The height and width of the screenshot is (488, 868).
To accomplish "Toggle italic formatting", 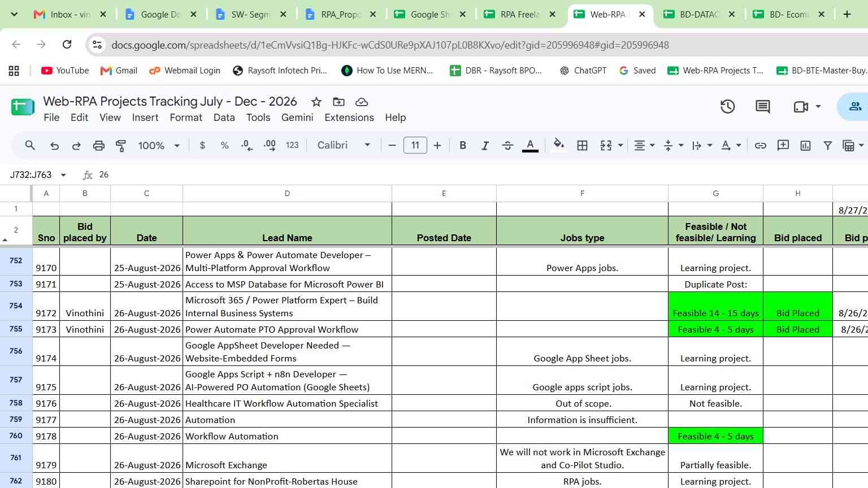I will (x=485, y=145).
